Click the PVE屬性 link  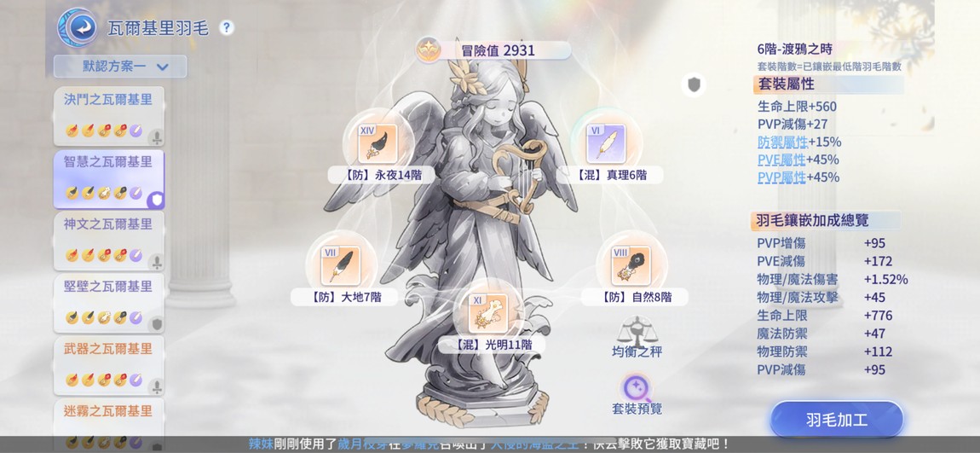click(781, 160)
